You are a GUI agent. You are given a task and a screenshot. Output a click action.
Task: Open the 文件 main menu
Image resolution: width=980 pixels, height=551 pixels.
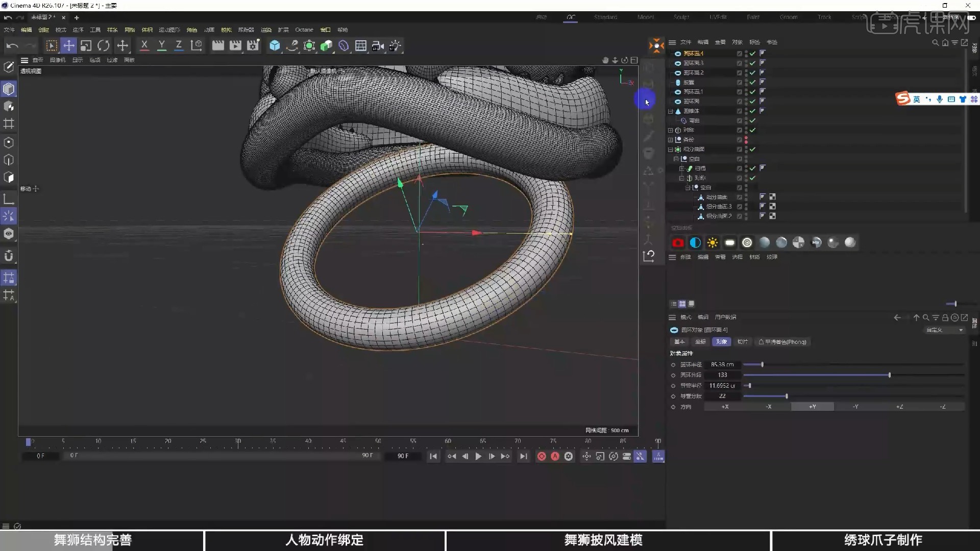tap(9, 30)
